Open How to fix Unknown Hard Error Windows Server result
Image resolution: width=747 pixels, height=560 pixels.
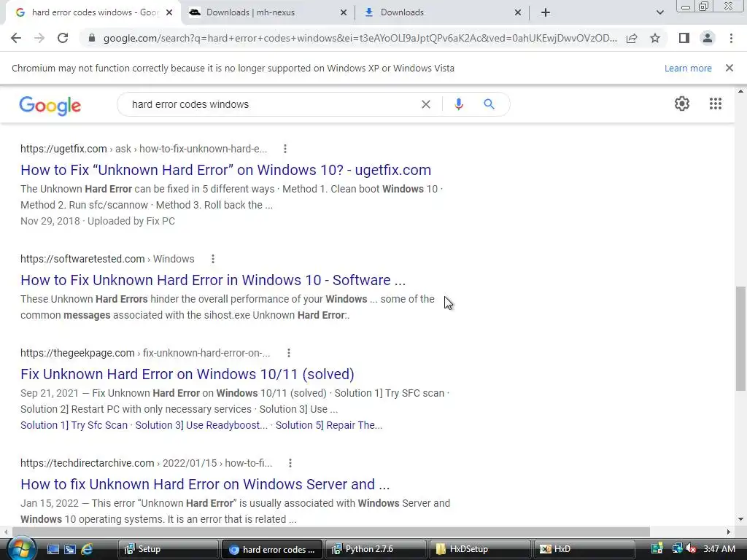coord(205,484)
